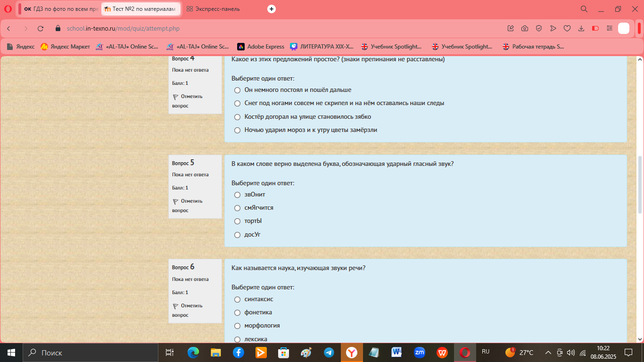Screen dimensions: 644x362
Task: Open downloads icon in browser toolbar
Action: coord(581,28)
